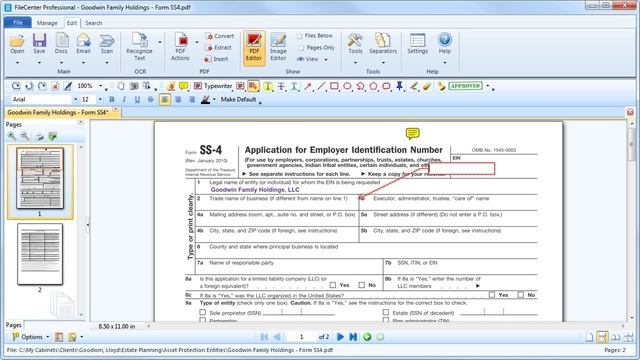Apply the APPROVED stamp
640x360 pixels.
click(466, 86)
